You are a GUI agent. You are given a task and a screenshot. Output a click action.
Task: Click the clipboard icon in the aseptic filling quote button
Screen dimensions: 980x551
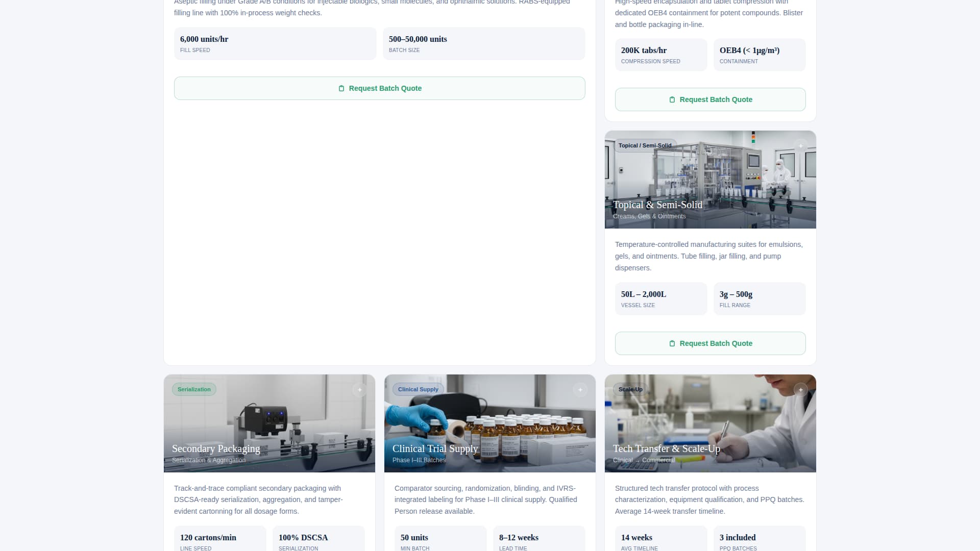click(341, 88)
